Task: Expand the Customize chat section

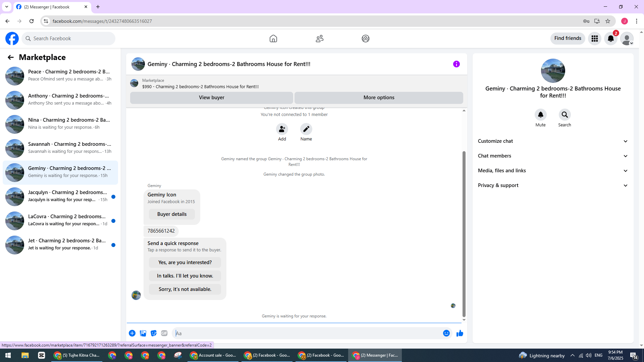Action: pos(553,141)
